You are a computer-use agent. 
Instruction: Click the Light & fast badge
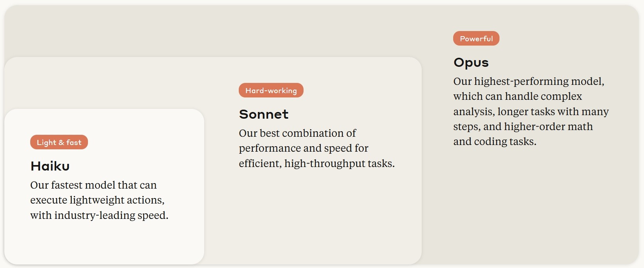[x=59, y=142]
